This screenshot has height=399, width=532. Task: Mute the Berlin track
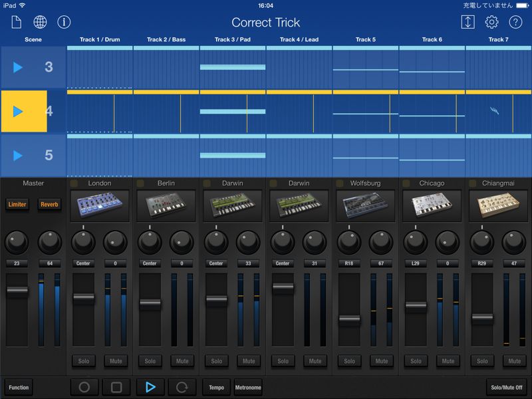point(182,361)
